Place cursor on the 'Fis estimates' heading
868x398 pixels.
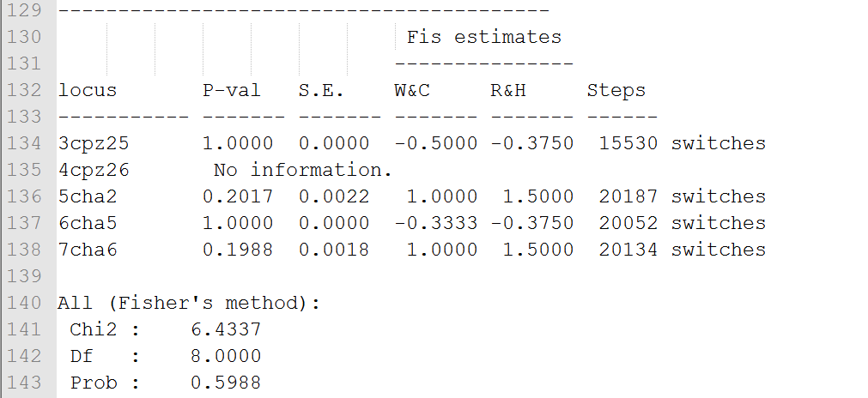tap(483, 37)
